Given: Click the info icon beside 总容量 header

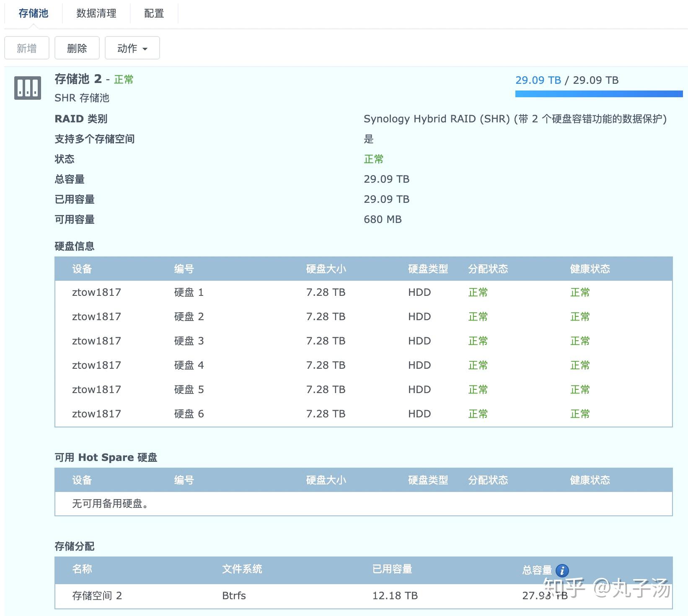Looking at the screenshot, I should (x=562, y=570).
